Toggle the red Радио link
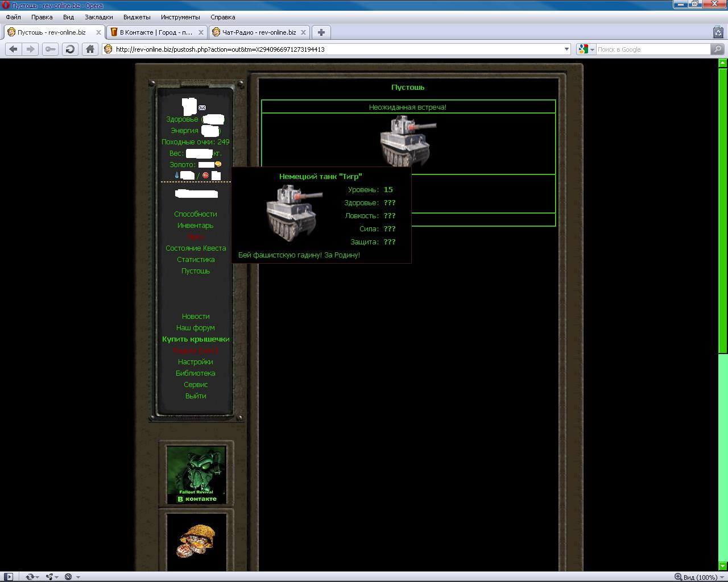Screen dimensions: 728x582 pos(196,351)
